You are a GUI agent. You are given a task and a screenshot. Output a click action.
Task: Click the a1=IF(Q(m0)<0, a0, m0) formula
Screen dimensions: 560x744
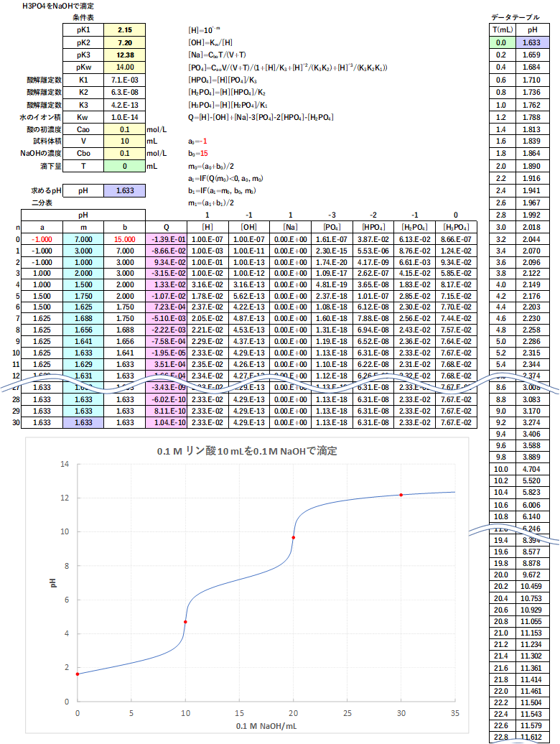pos(225,178)
